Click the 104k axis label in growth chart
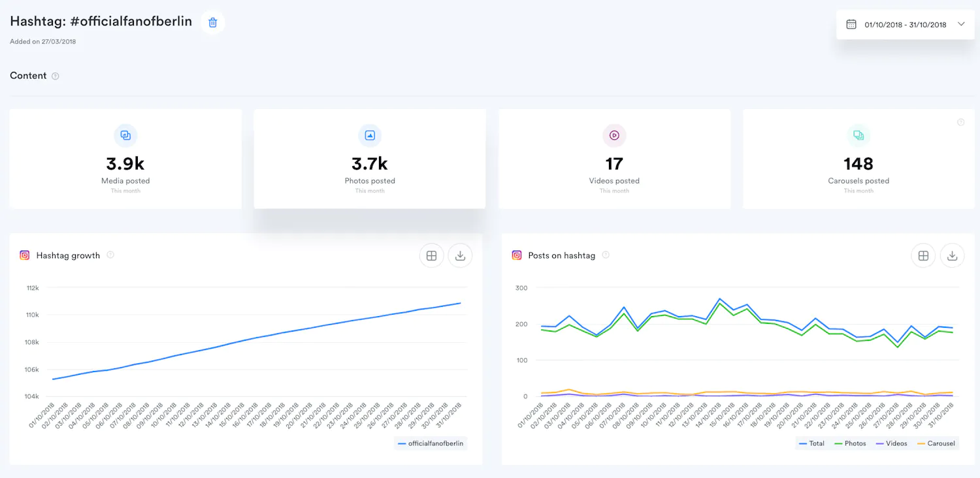 coord(33,397)
